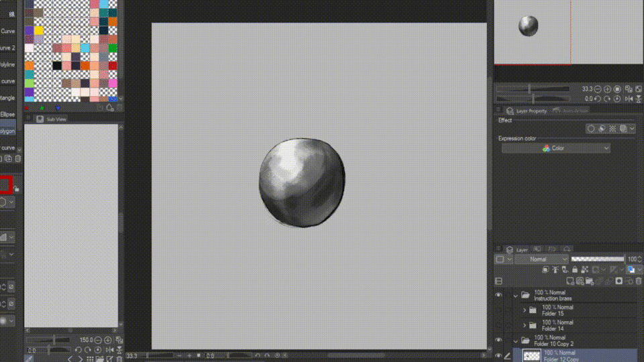The width and height of the screenshot is (644, 362).
Task: Open the Layer panel menu
Action: point(498,249)
